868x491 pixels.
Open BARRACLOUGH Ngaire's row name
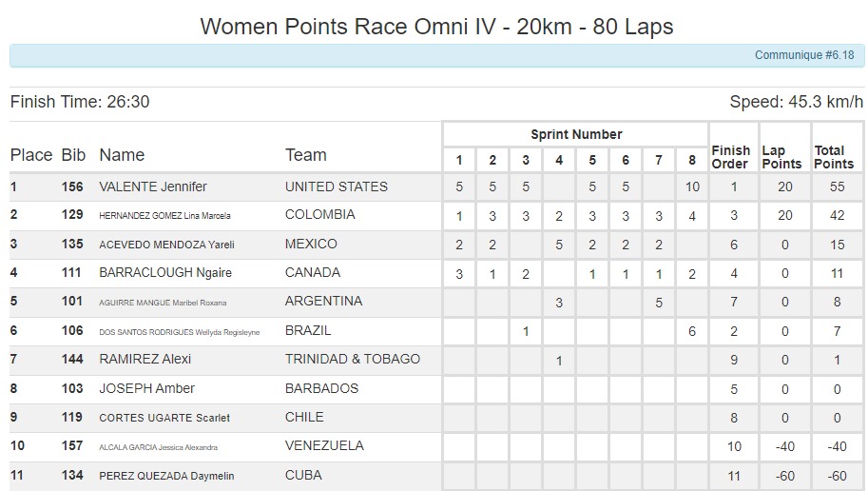pyautogui.click(x=165, y=273)
